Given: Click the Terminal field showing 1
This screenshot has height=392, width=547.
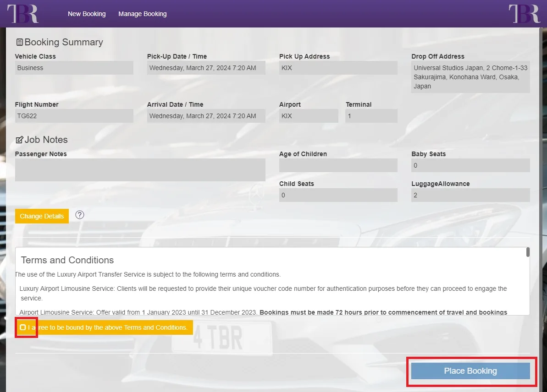Looking at the screenshot, I should [x=371, y=116].
